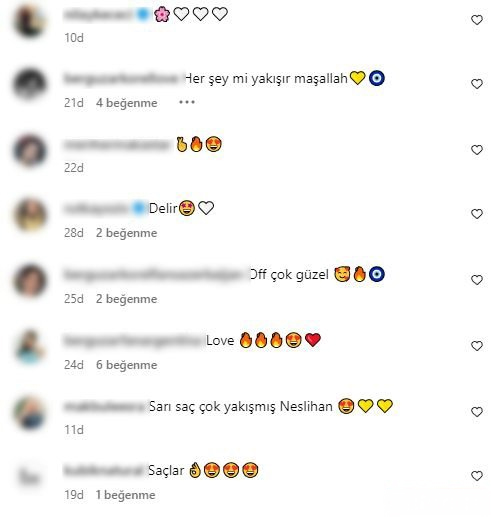
Task: View the '4 beğenme' likes list
Action: (x=127, y=103)
